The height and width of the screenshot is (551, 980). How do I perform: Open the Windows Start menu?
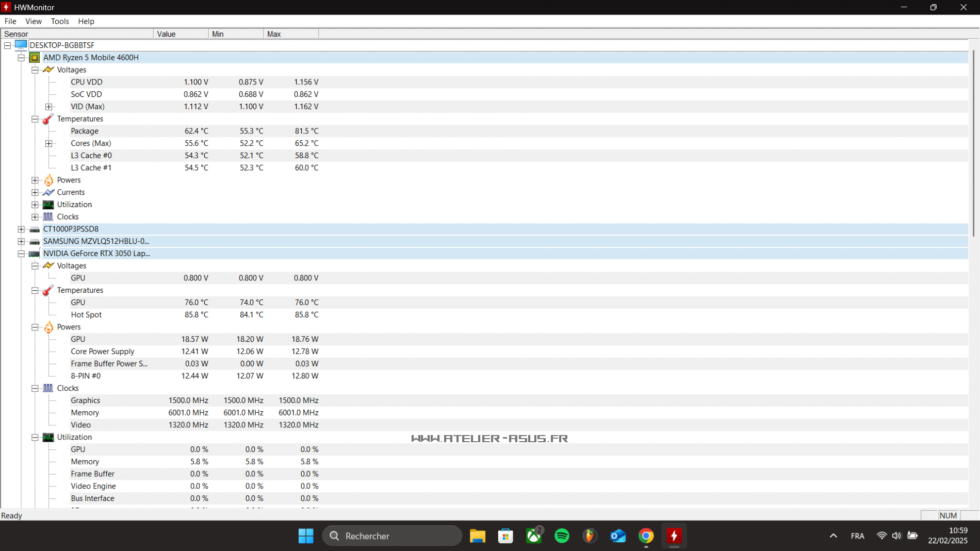306,536
